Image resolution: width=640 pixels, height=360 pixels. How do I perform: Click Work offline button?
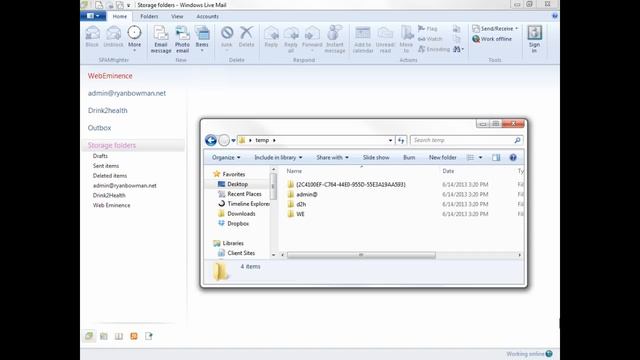pos(492,39)
